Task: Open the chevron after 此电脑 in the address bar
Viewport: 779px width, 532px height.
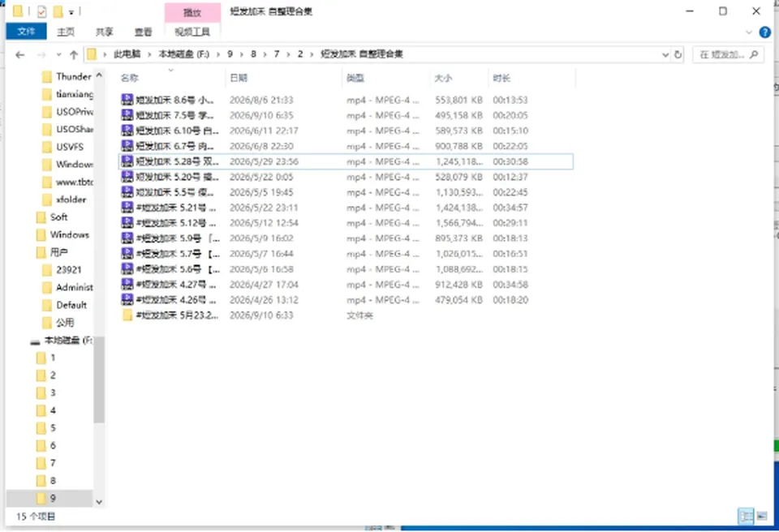Action: (x=149, y=54)
